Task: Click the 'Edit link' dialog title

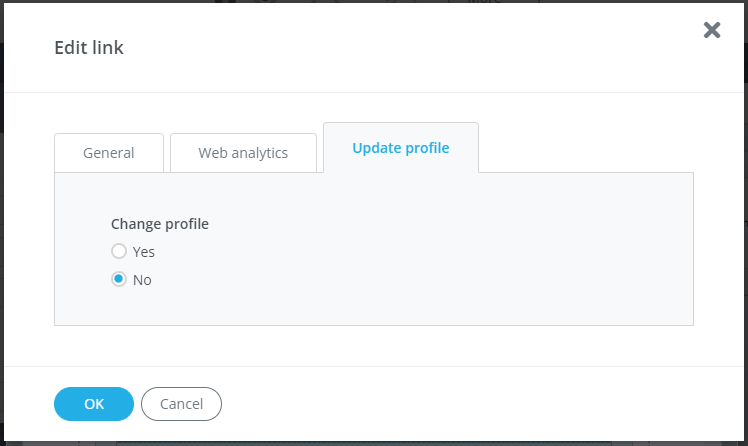Action: 89,48
